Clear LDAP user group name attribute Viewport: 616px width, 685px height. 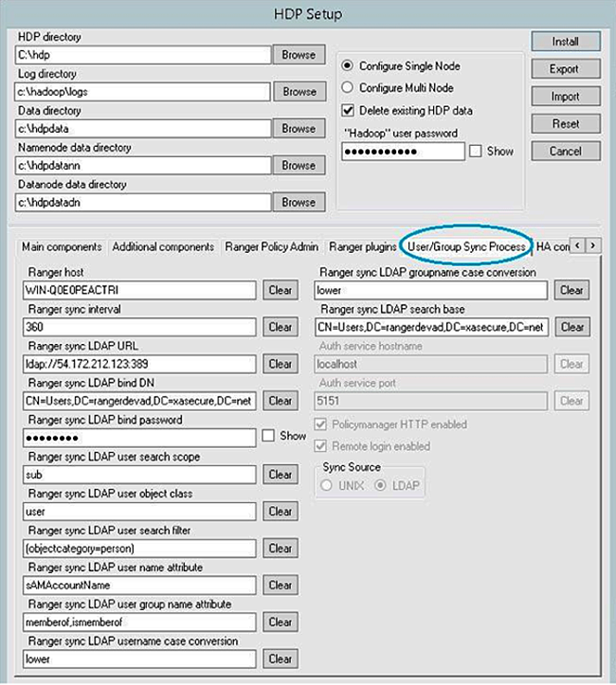tap(281, 622)
